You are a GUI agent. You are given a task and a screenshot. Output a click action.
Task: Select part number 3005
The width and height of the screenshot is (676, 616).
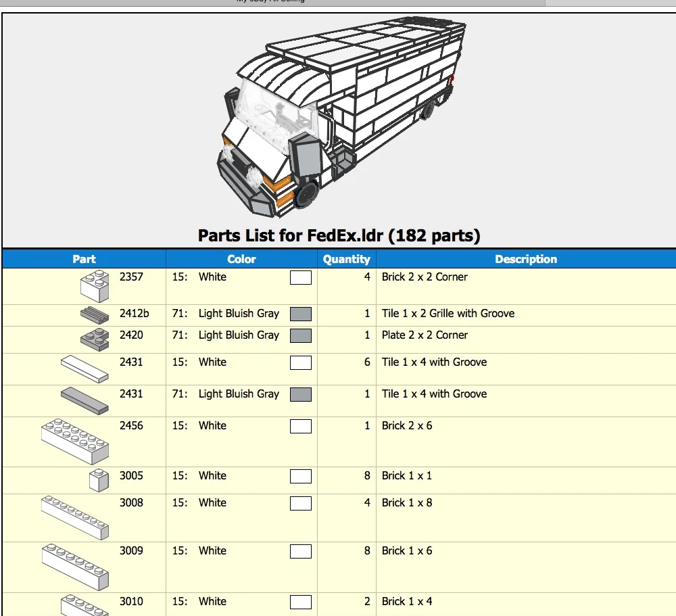pyautogui.click(x=131, y=476)
